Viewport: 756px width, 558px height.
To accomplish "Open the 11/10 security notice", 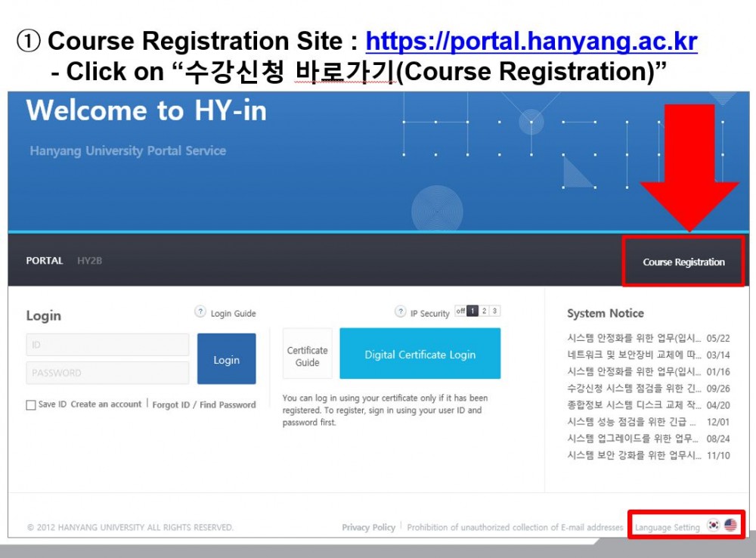I will tap(649, 455).
